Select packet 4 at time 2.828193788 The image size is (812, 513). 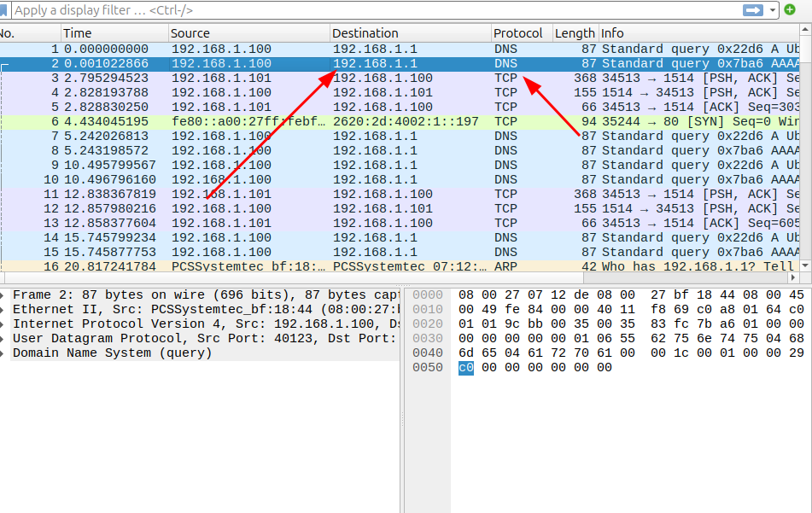[400, 93]
